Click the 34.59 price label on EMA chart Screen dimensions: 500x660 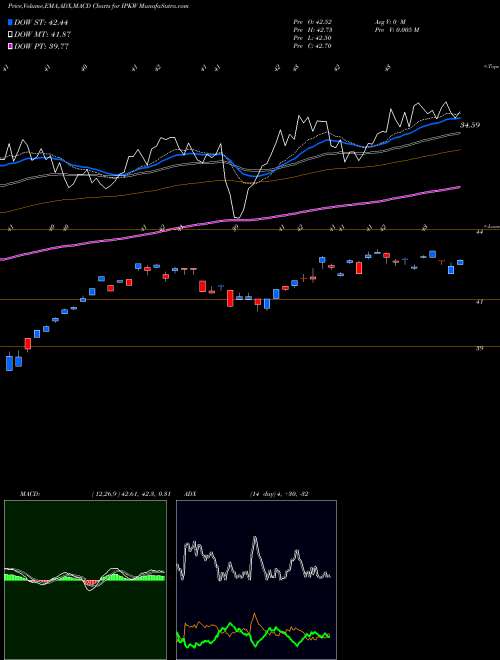470,125
